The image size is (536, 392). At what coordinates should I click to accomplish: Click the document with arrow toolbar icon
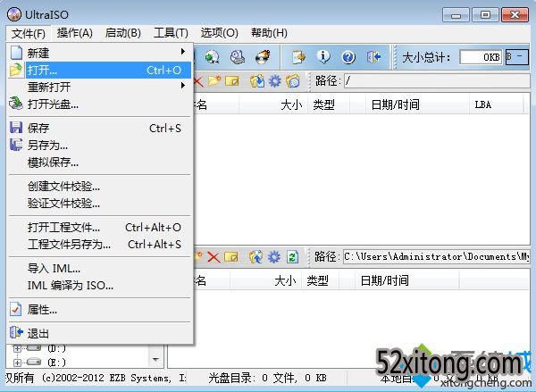298,57
